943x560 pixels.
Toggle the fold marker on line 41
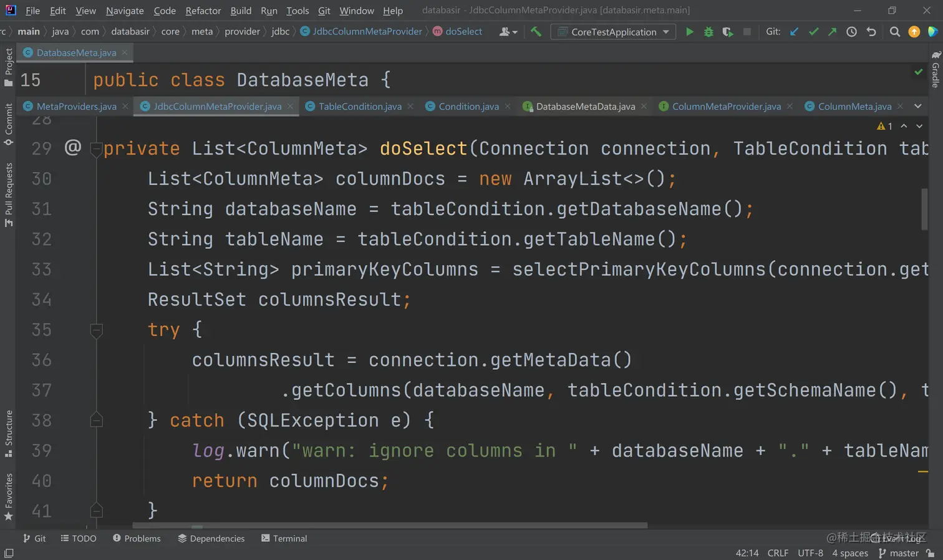(x=96, y=510)
